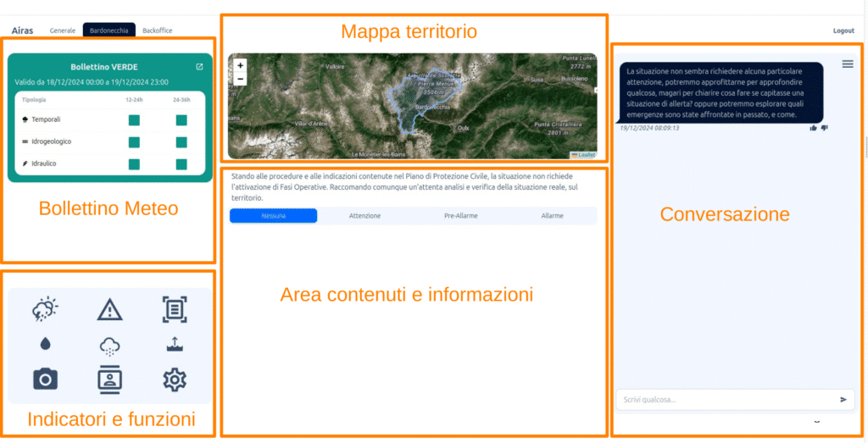
Task: Click the water level rise icon
Action: pyautogui.click(x=175, y=344)
